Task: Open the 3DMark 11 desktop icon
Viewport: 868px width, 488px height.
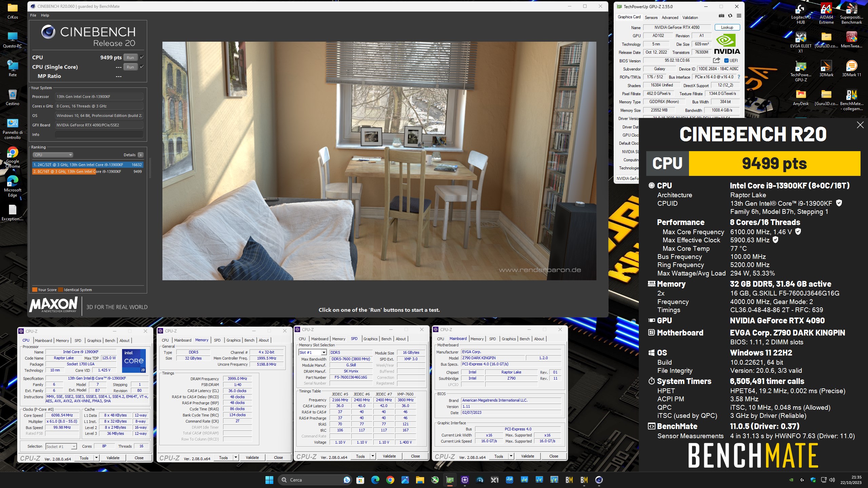Action: point(852,69)
